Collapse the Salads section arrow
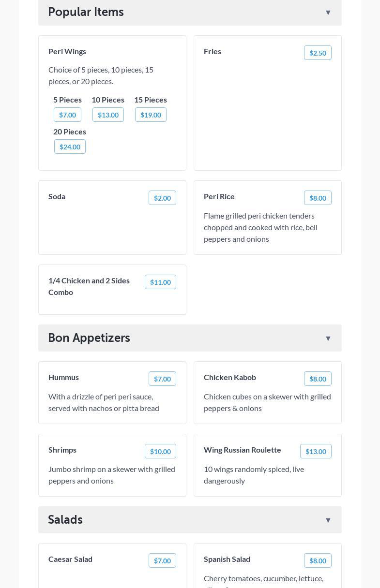The height and width of the screenshot is (588, 380). click(x=328, y=520)
